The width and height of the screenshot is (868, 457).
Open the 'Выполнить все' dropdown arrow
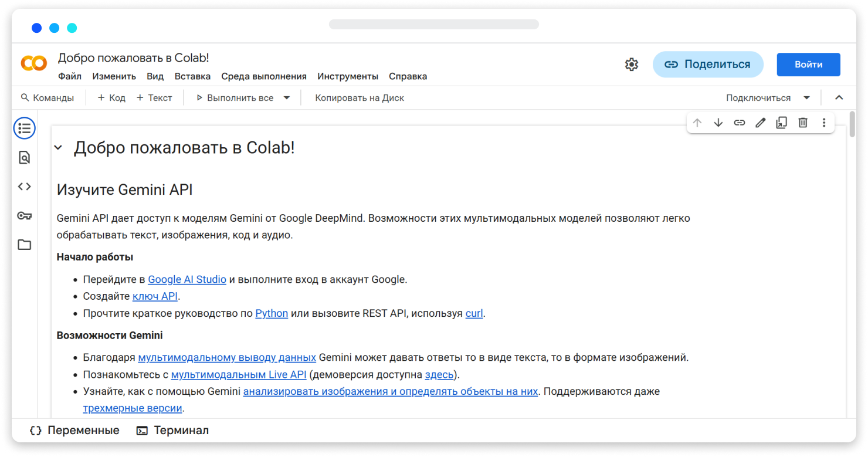(x=287, y=98)
